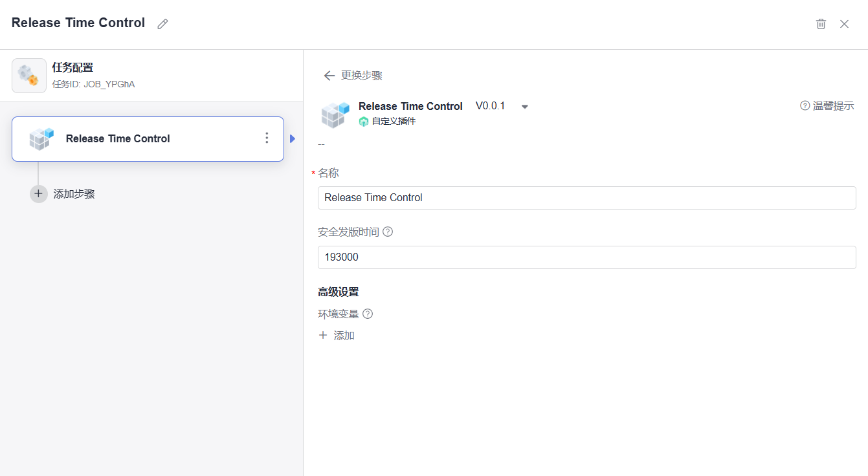Open the 温馨提示 tips link
The height and width of the screenshot is (476, 868).
[827, 106]
